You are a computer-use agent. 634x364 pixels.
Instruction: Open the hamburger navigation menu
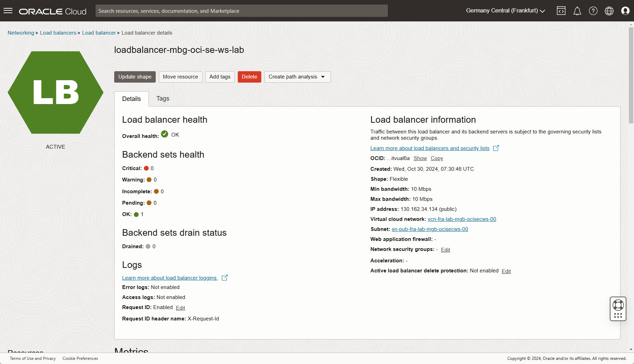point(8,11)
